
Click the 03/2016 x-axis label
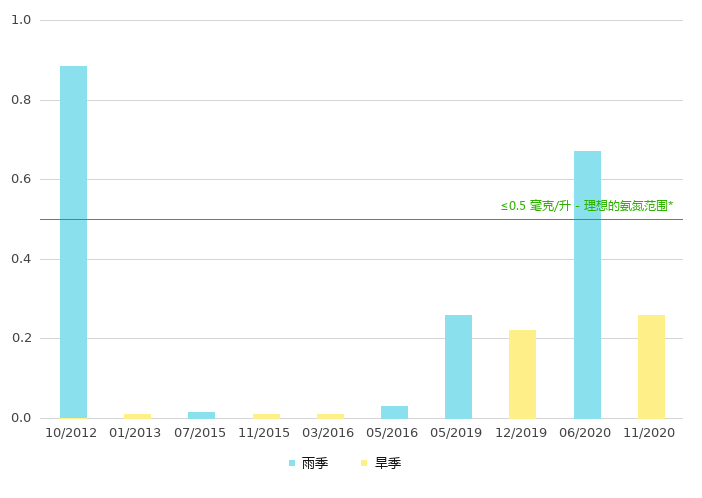(x=328, y=433)
